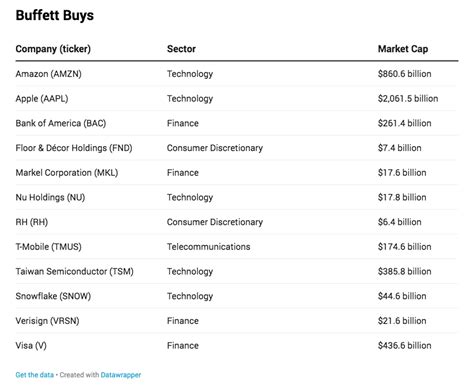Select the Amazon (AMZN) row

(237, 74)
